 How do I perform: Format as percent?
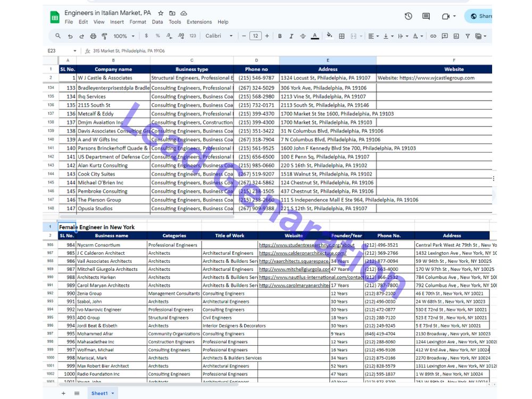pos(158,36)
